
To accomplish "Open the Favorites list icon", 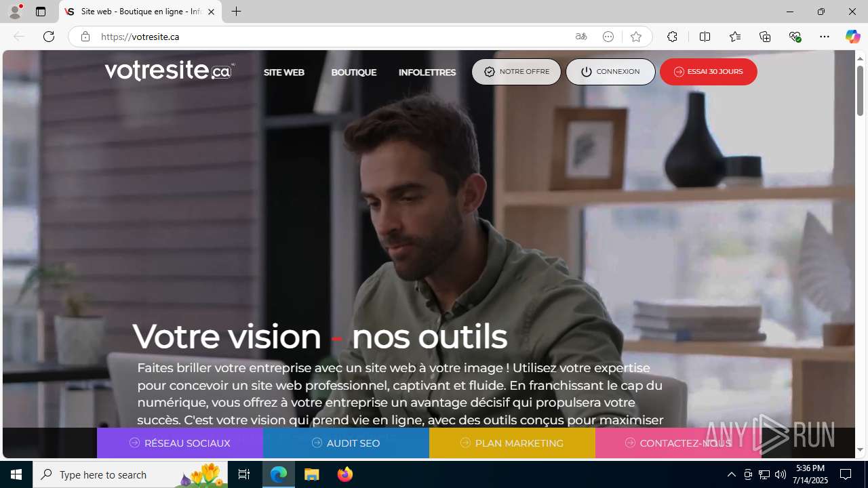I will point(735,37).
